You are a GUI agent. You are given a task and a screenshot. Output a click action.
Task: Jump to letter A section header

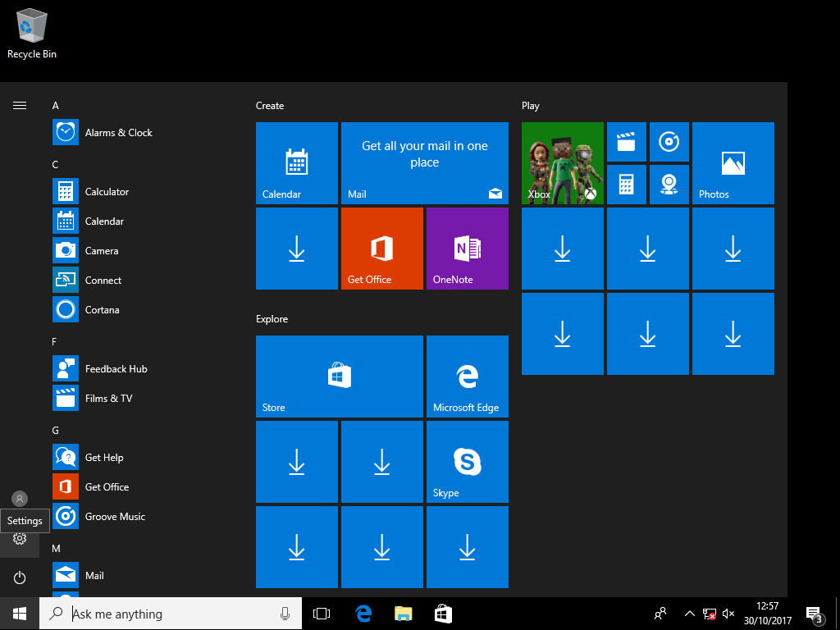(55, 106)
